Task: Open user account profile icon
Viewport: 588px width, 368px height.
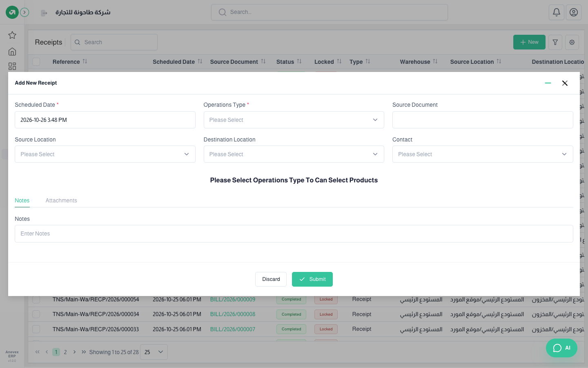Action: [574, 12]
